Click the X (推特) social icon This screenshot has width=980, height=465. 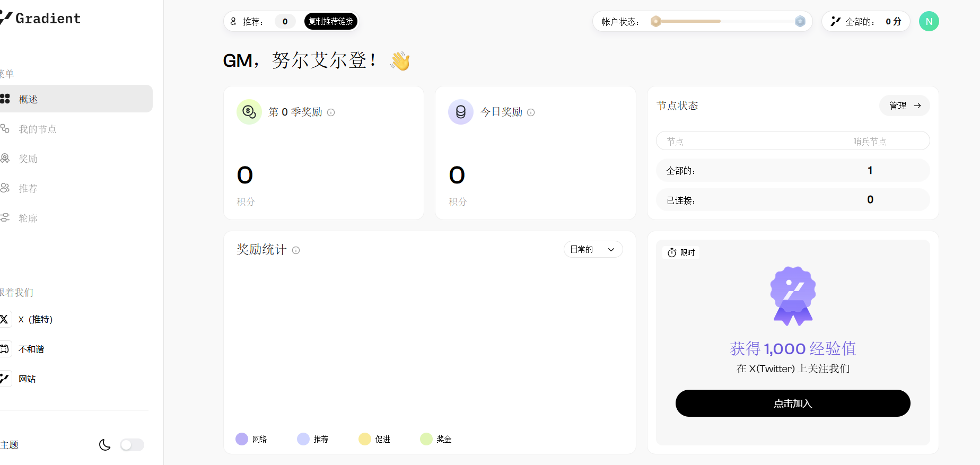[5, 319]
